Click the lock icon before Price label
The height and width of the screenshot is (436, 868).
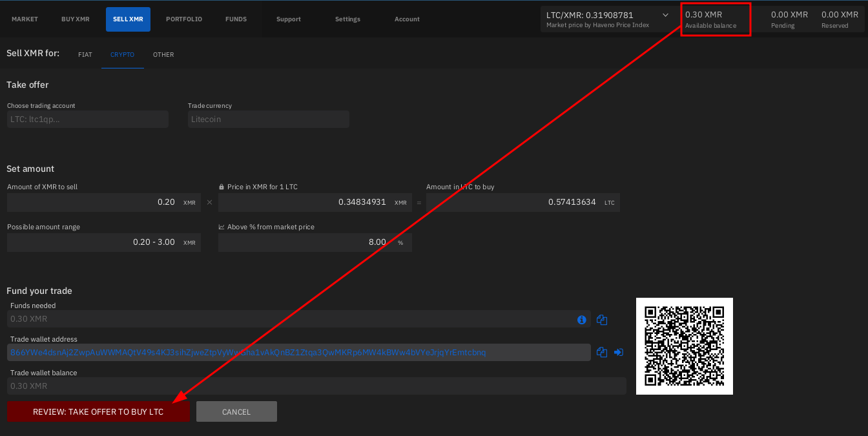pyautogui.click(x=222, y=187)
